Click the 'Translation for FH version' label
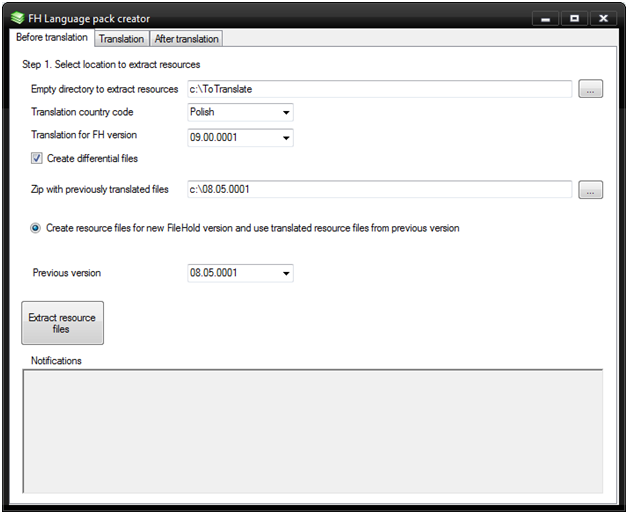This screenshot has height=514, width=628. click(x=84, y=135)
